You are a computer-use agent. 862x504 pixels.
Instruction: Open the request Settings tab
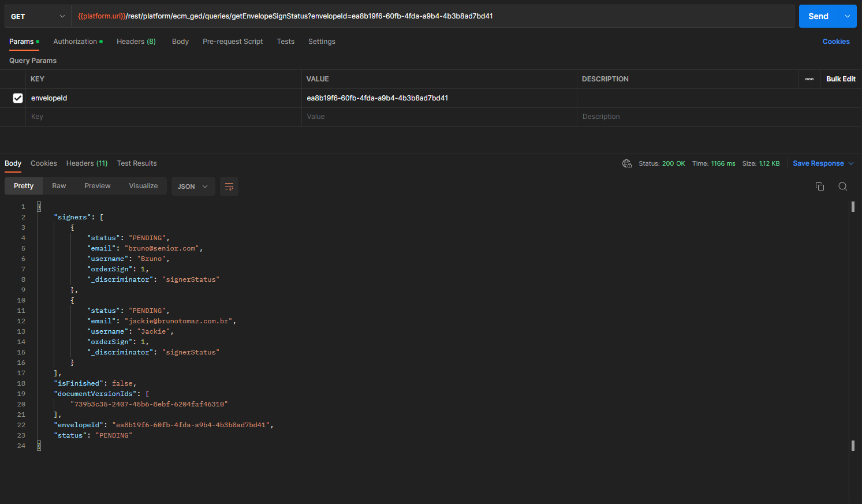click(322, 42)
